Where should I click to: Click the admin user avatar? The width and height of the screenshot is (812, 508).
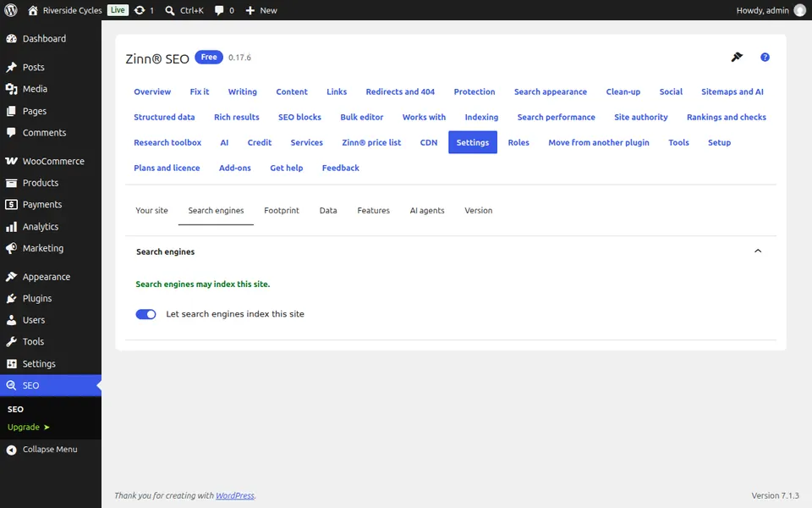799,10
